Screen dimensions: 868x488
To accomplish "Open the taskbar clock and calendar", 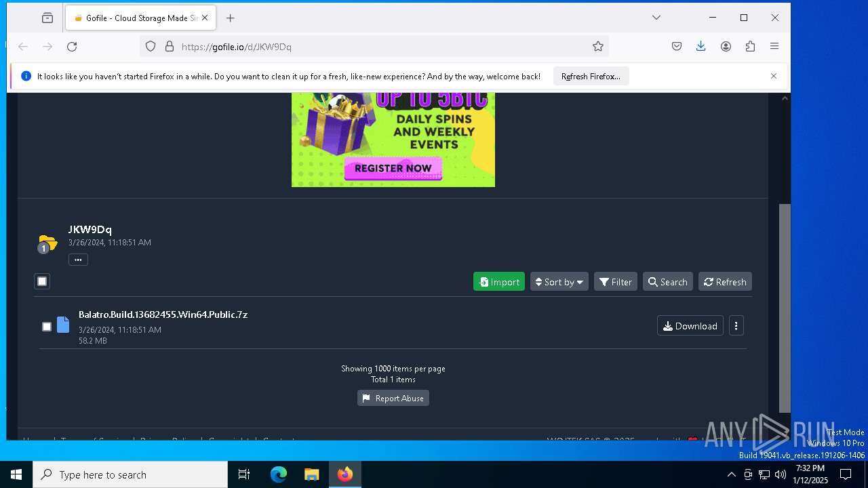I will click(x=810, y=474).
